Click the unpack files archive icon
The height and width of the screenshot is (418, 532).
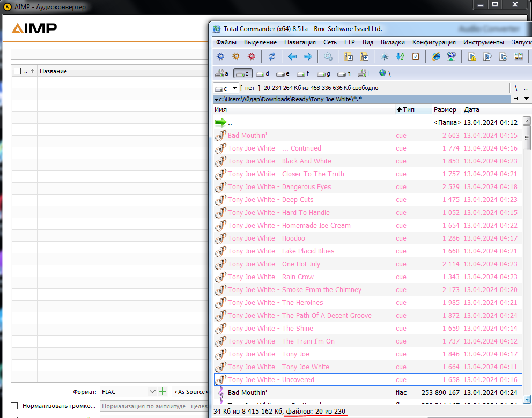[x=364, y=56]
